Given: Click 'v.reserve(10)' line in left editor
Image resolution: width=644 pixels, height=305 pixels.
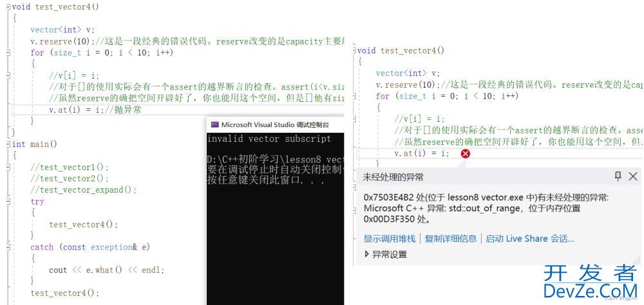Looking at the screenshot, I should [187, 41].
